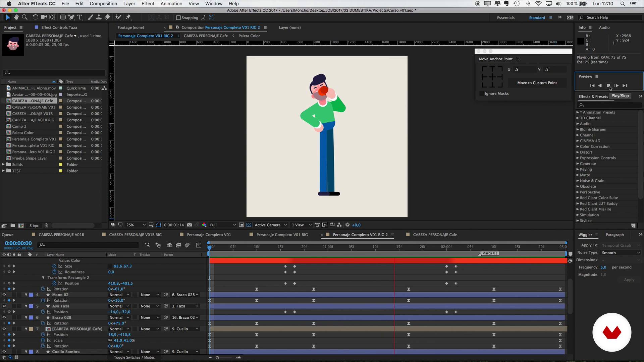The image size is (644, 362).
Task: Open the Noise Type Smooth dropdown
Action: click(x=621, y=253)
